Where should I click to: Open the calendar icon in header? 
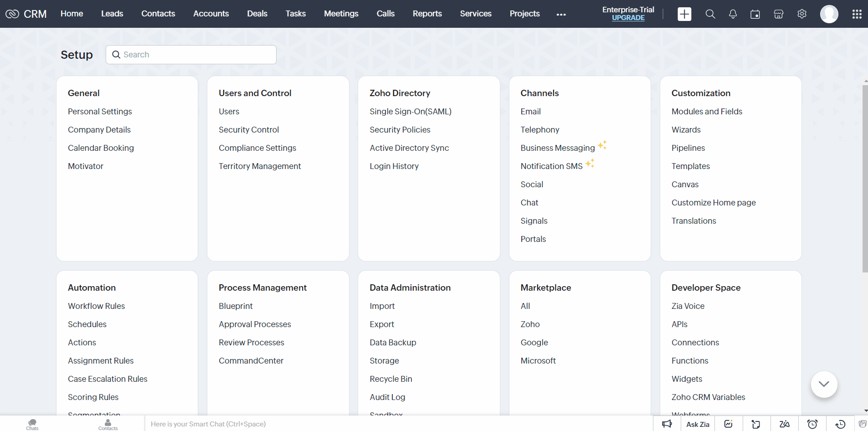755,14
